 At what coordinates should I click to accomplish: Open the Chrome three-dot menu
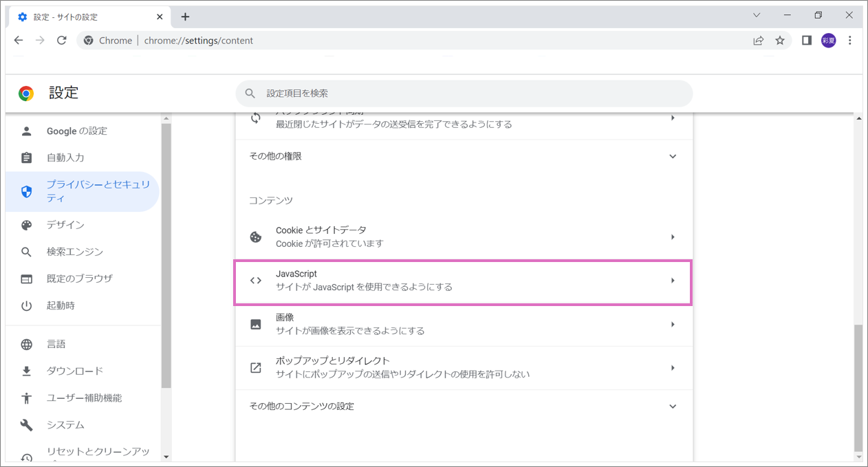850,41
